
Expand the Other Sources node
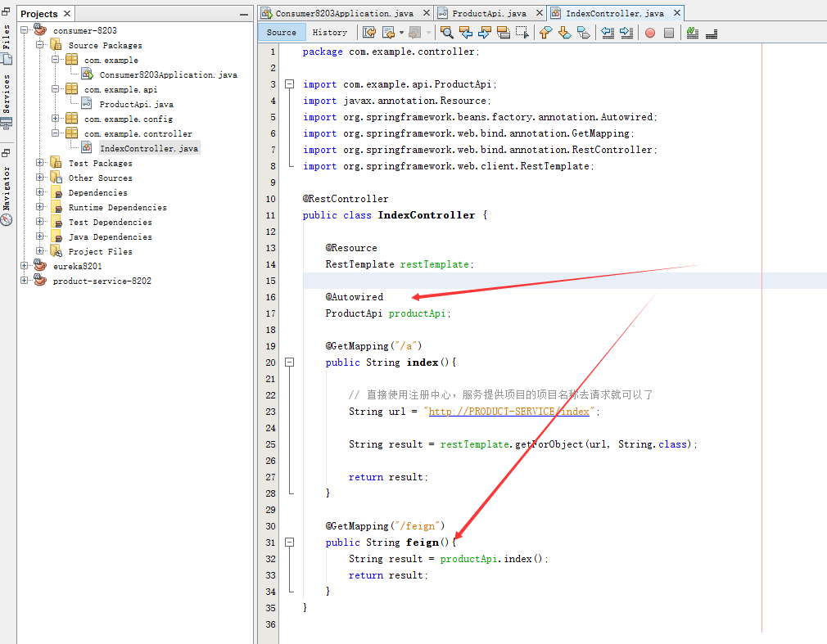[x=39, y=177]
